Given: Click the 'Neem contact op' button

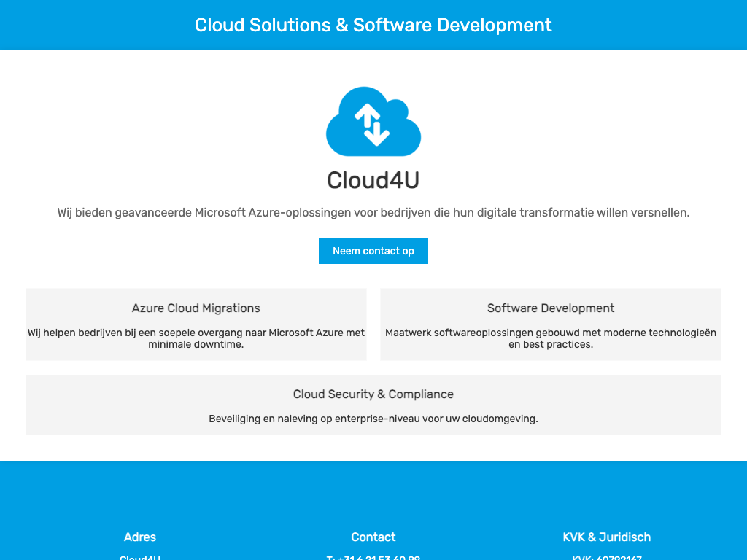Looking at the screenshot, I should 373,251.
